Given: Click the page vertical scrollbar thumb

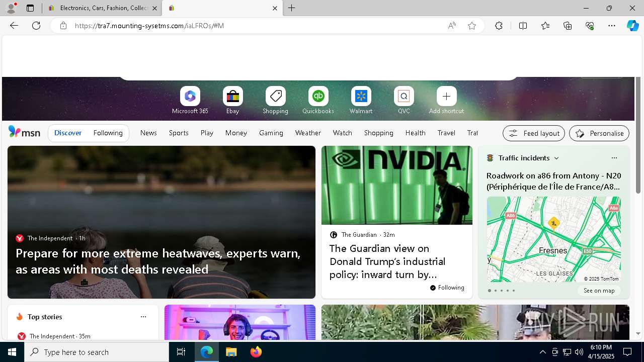Looking at the screenshot, I should 638,135.
